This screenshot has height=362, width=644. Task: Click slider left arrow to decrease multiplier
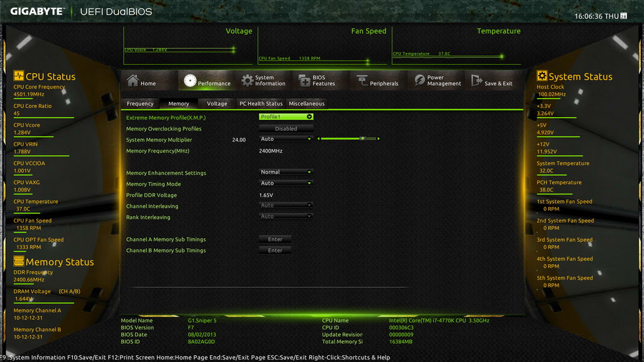click(318, 139)
